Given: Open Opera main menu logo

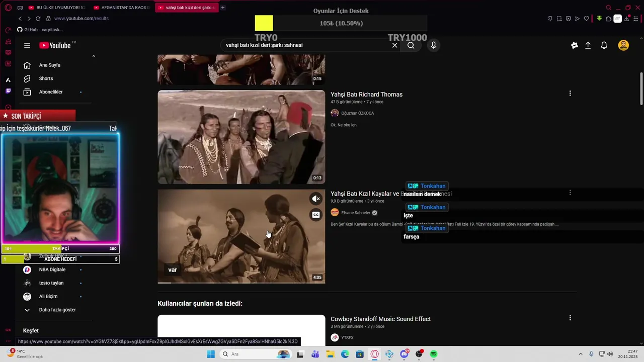Looking at the screenshot, I should pos(8,8).
